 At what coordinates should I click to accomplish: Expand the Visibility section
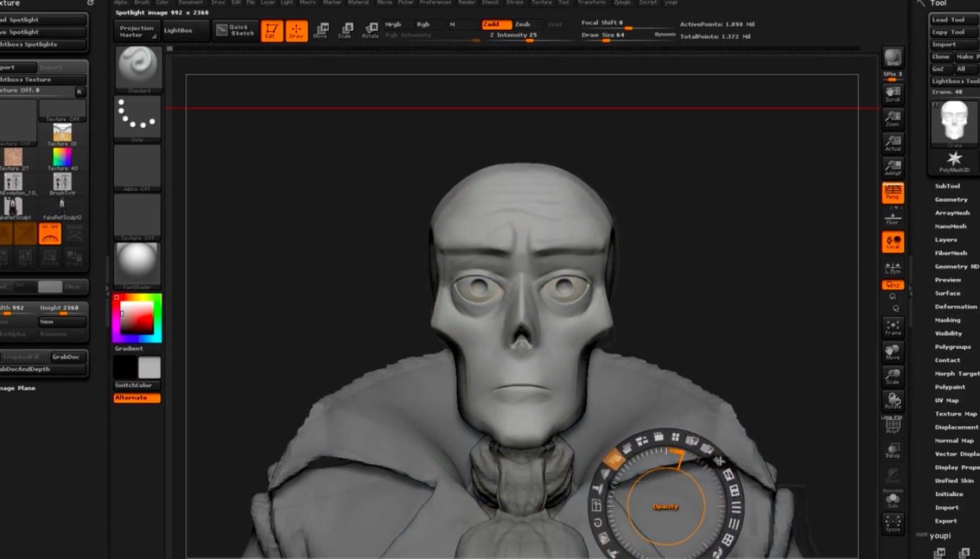tap(948, 334)
